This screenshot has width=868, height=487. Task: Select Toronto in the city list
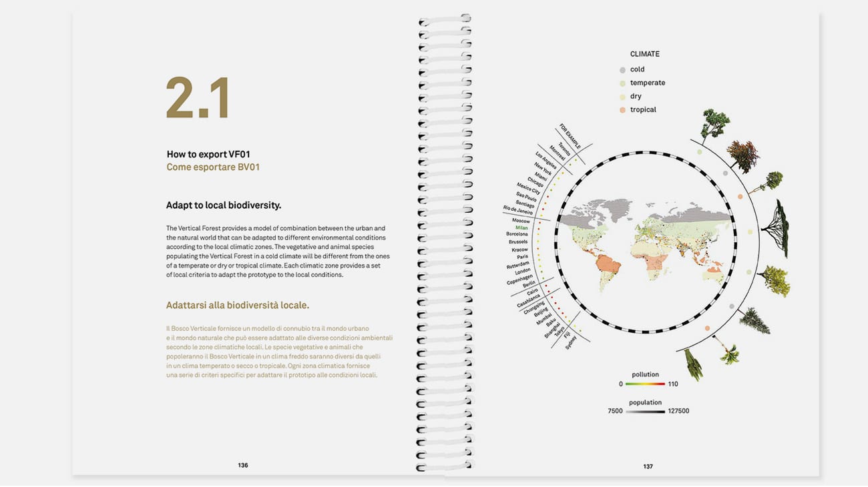click(564, 148)
